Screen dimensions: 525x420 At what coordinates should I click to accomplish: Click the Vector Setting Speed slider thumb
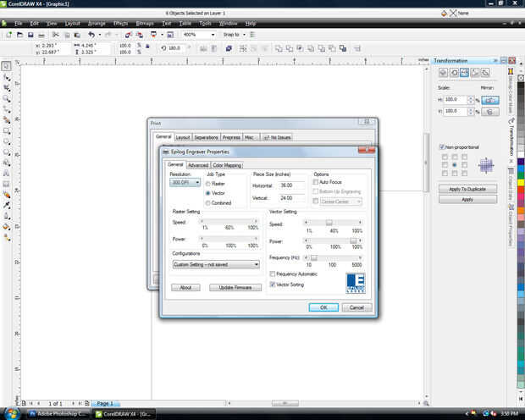pyautogui.click(x=329, y=223)
